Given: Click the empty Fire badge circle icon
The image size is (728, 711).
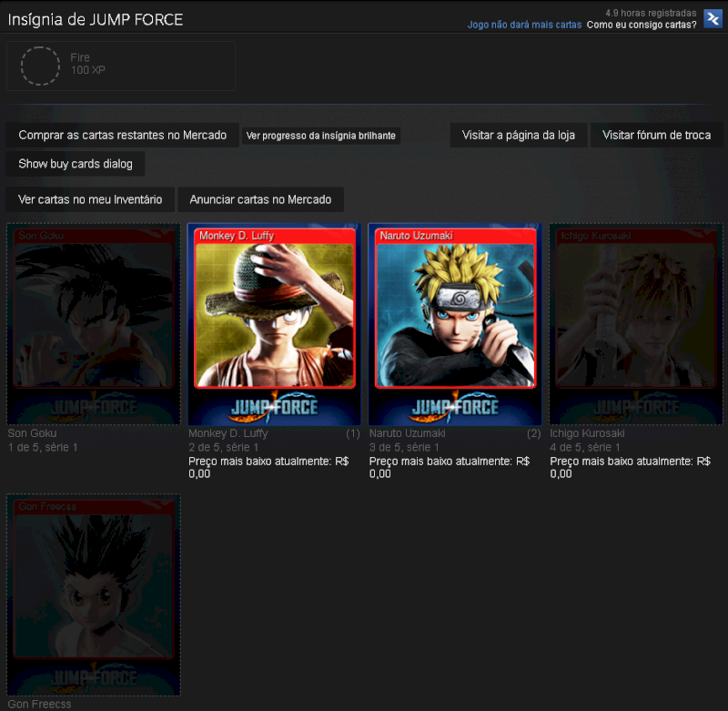Looking at the screenshot, I should (x=40, y=66).
